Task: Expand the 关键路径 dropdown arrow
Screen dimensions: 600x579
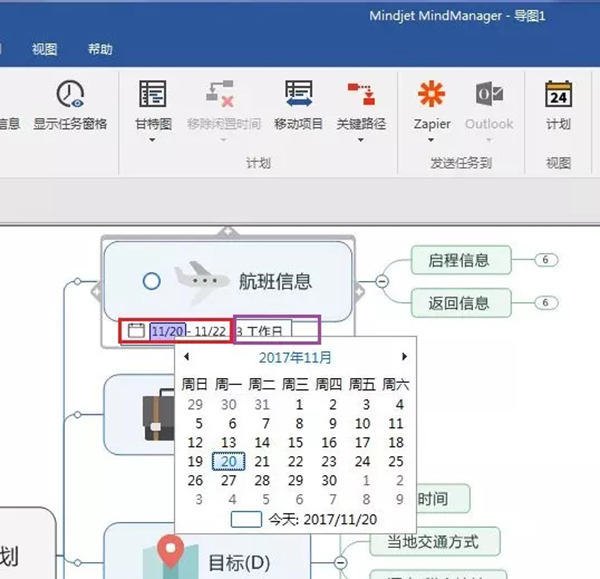Action: pyautogui.click(x=360, y=140)
